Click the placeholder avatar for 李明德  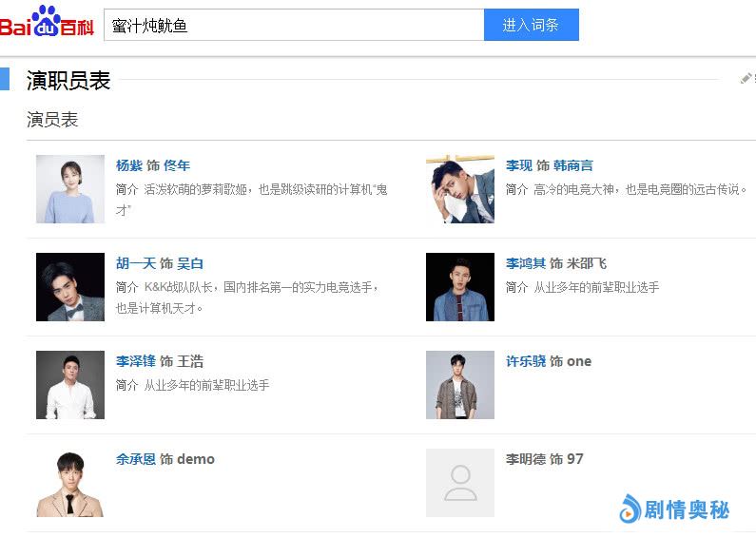(460, 483)
